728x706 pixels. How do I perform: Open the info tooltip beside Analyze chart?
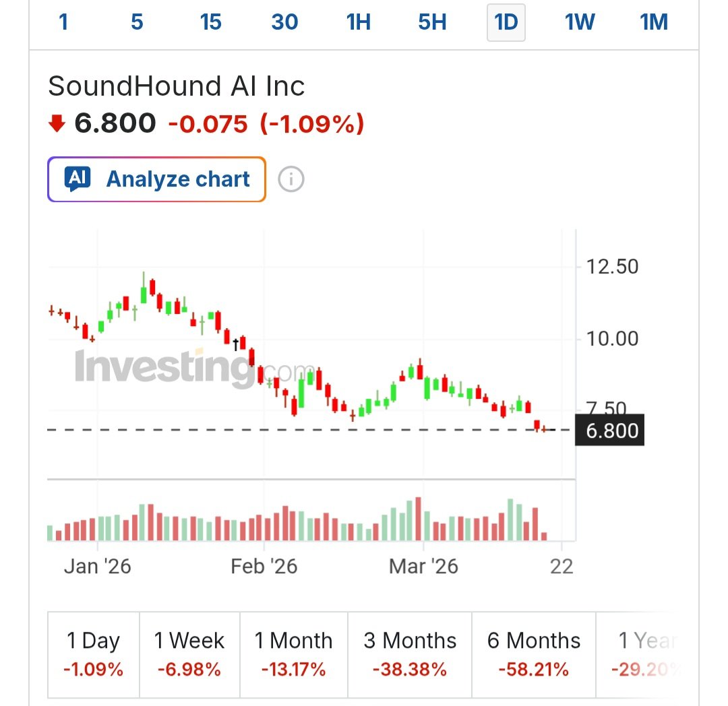coord(290,179)
